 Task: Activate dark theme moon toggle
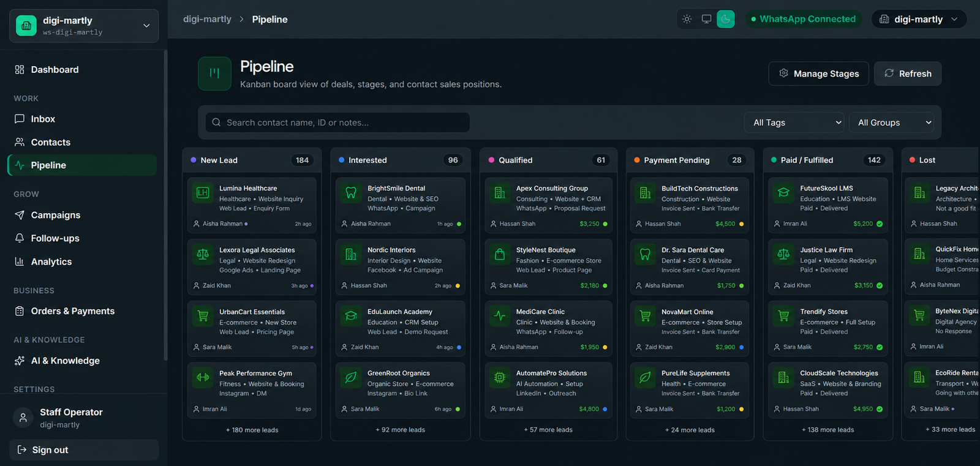coord(726,19)
